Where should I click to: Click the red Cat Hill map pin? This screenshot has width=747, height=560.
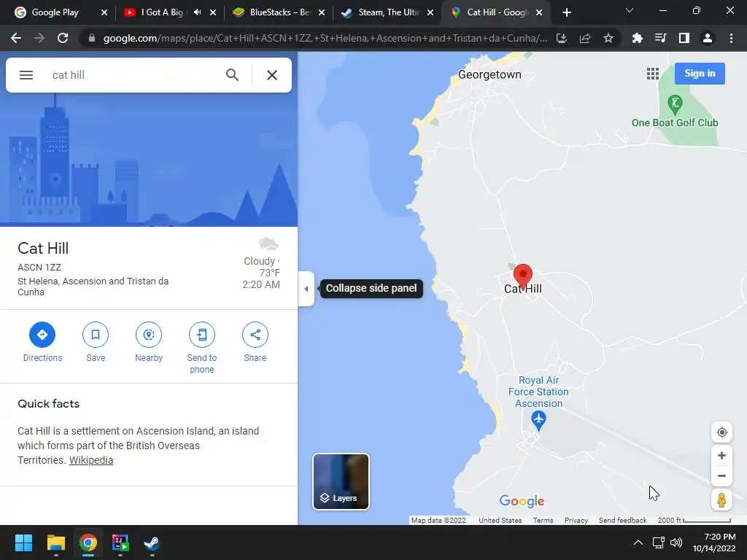click(x=522, y=276)
